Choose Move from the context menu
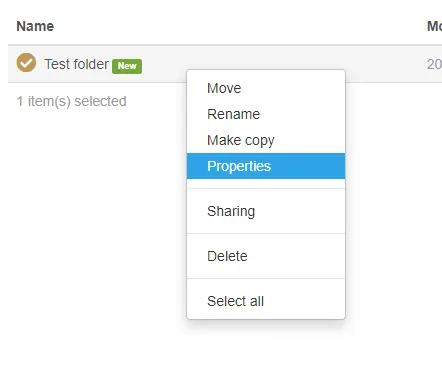 pos(266,88)
